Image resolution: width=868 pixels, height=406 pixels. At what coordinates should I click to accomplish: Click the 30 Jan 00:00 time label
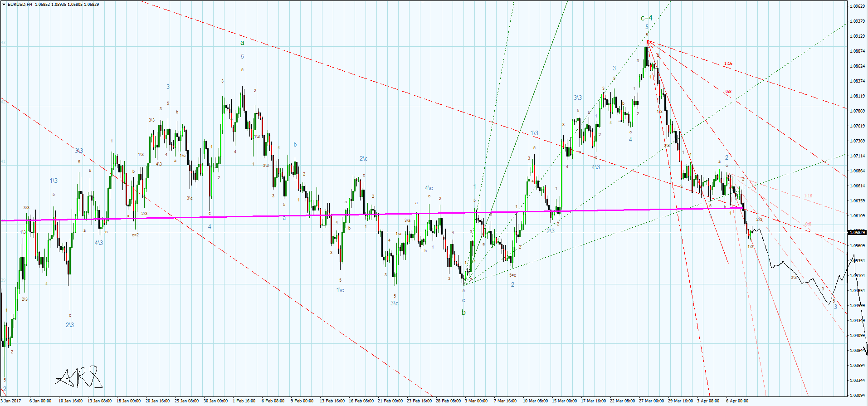(x=215, y=401)
